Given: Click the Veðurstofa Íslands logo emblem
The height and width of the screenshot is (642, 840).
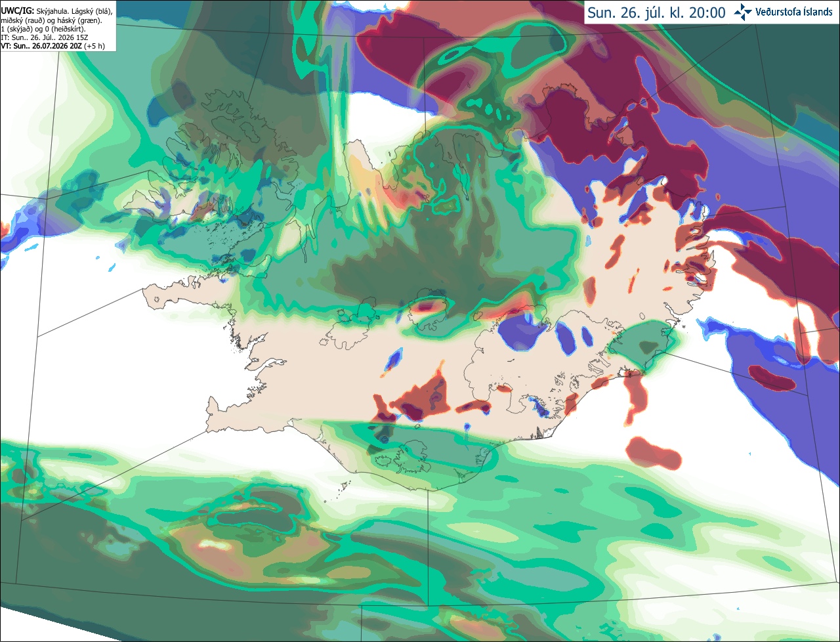Looking at the screenshot, I should click(x=743, y=12).
